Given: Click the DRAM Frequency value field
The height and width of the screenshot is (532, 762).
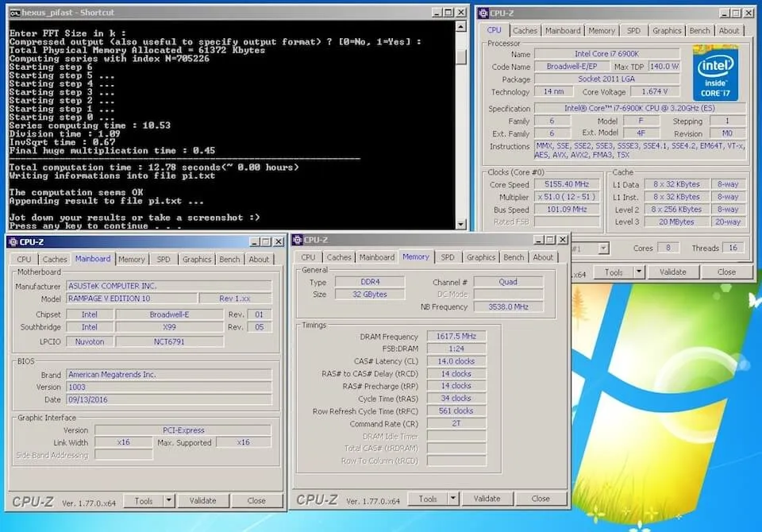Looking at the screenshot, I should pos(456,337).
